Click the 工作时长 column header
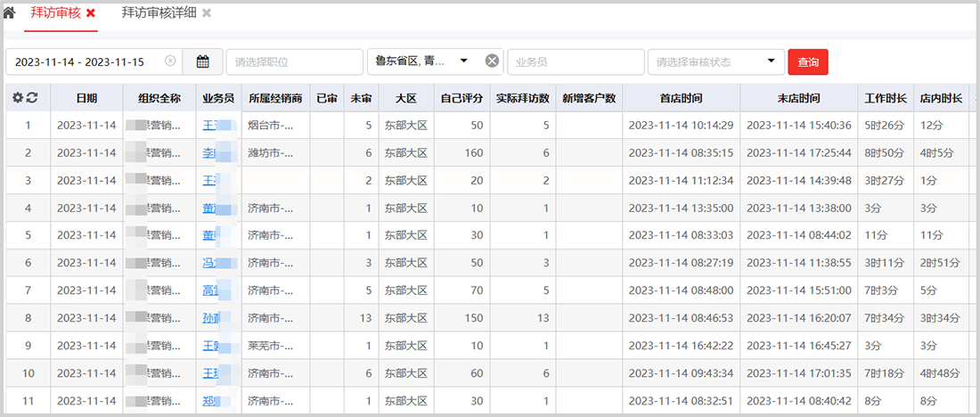Image resolution: width=980 pixels, height=417 pixels. 886,98
